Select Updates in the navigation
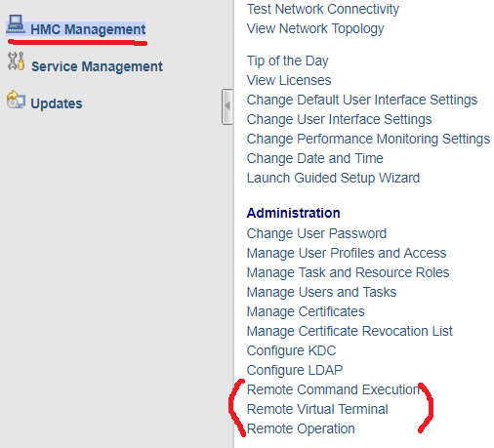The height and width of the screenshot is (448, 494). tap(57, 103)
